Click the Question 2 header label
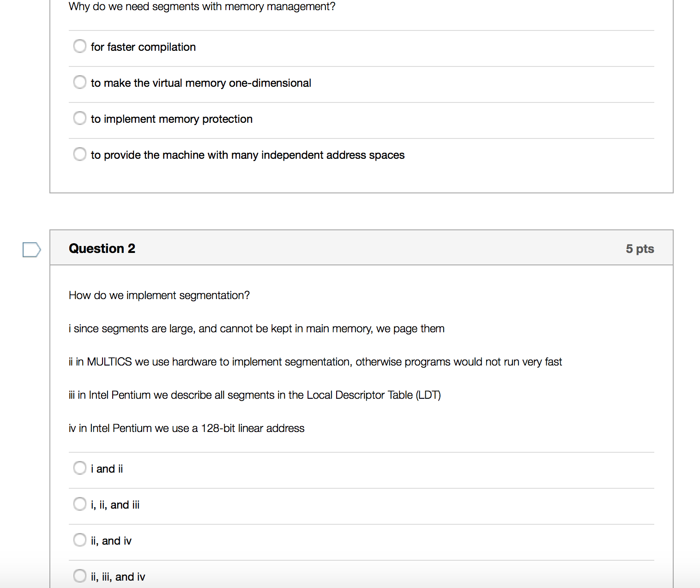700x588 pixels. [102, 248]
